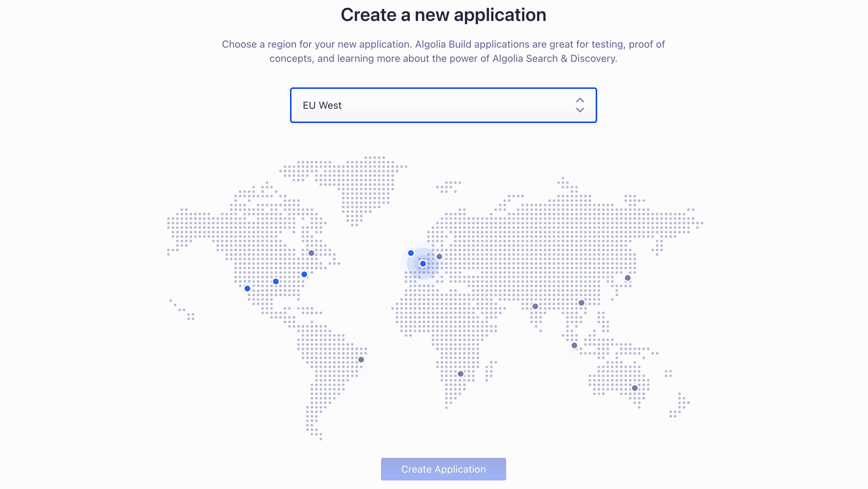Select the grey Japan map marker

627,278
